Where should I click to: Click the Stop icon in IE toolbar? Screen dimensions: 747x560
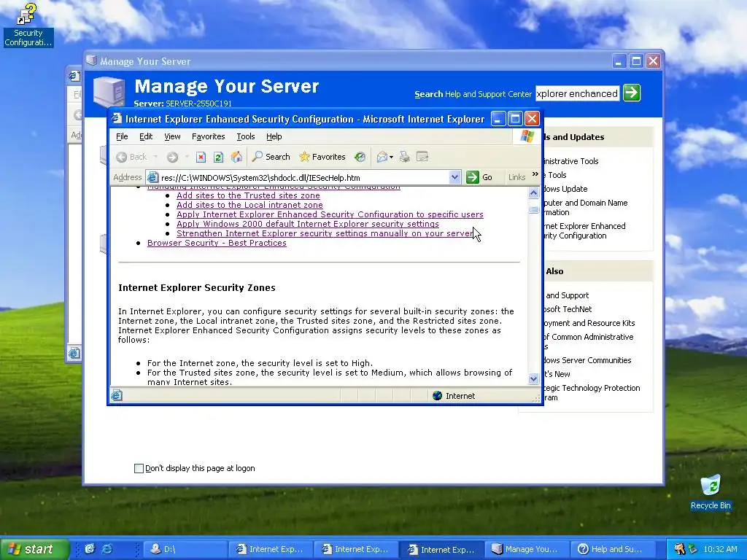201,157
